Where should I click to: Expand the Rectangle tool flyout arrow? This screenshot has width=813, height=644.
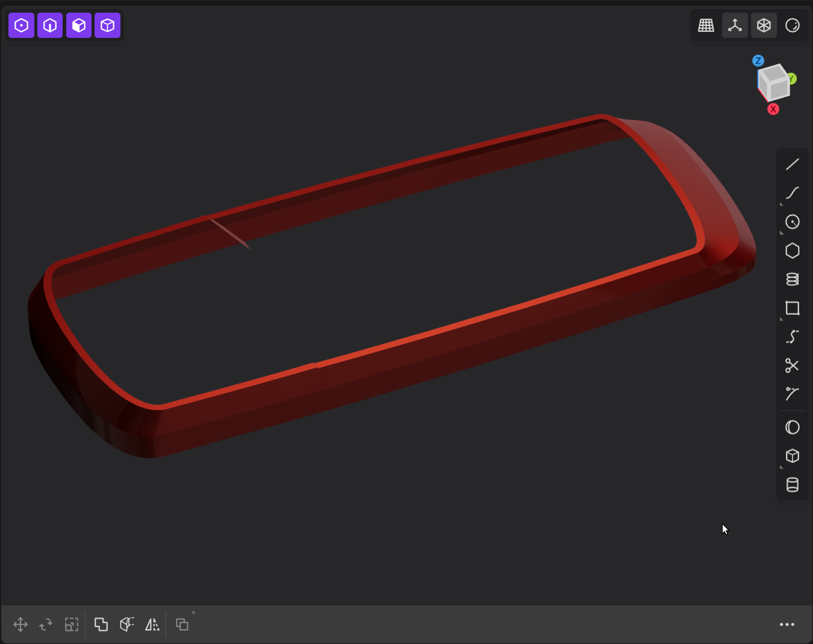tap(782, 320)
